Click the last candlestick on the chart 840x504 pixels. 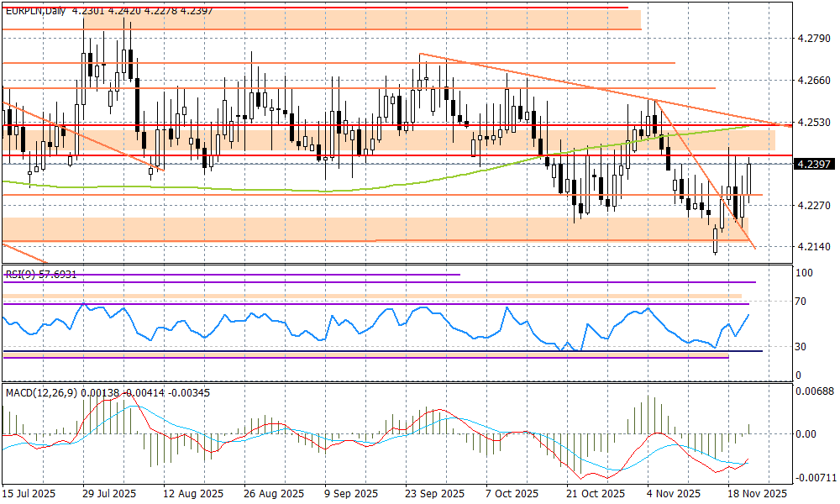(748, 176)
